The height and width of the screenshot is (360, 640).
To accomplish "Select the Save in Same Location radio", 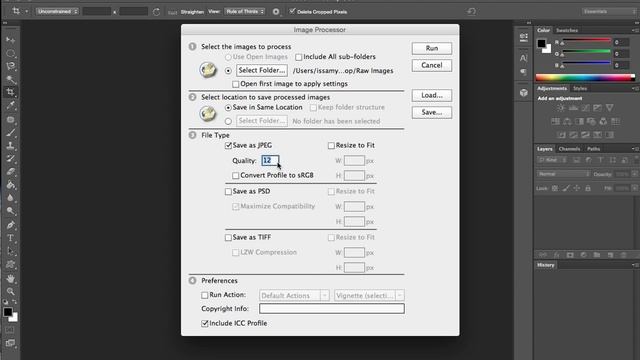I will [x=228, y=107].
